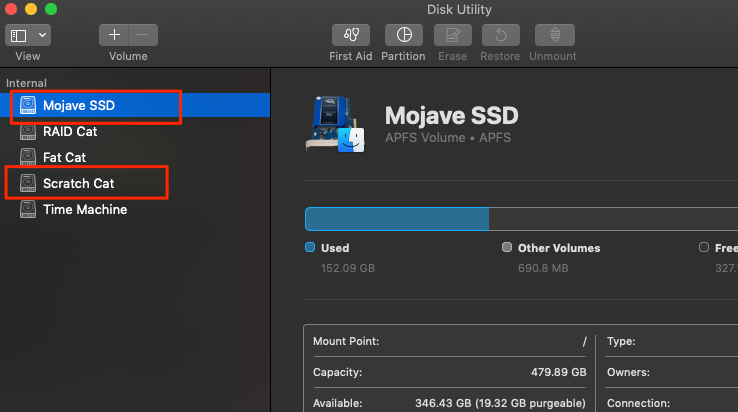Click the disk usage bar
The image size is (738, 412).
click(x=520, y=219)
